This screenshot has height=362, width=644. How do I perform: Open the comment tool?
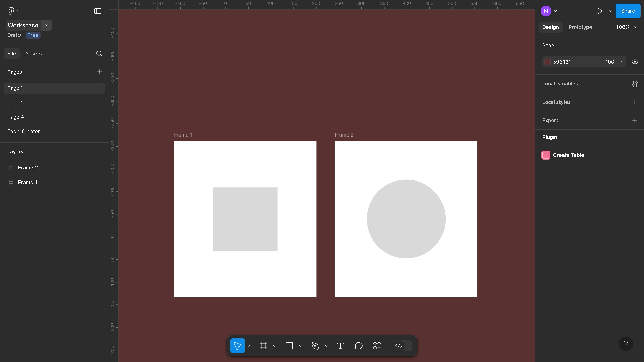(358, 345)
